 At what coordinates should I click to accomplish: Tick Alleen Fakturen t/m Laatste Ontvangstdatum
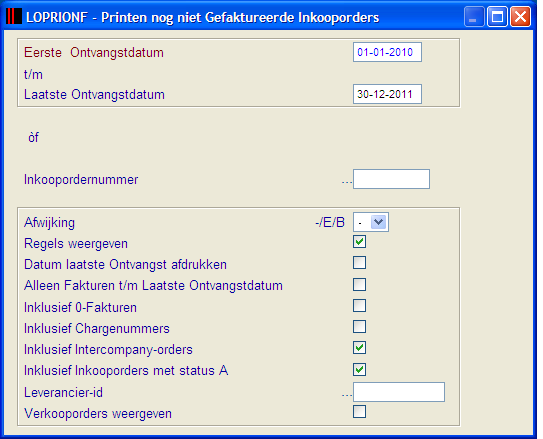click(x=359, y=285)
